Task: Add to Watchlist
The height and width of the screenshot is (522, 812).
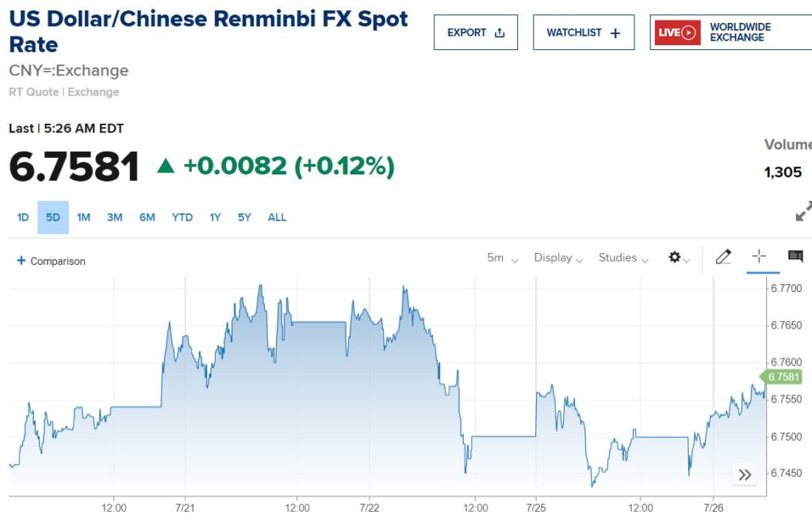Action: click(x=583, y=33)
